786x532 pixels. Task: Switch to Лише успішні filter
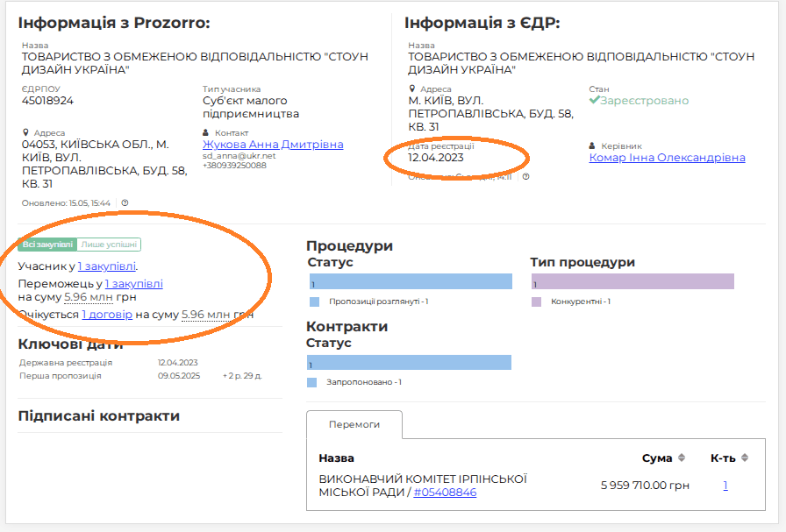click(109, 245)
